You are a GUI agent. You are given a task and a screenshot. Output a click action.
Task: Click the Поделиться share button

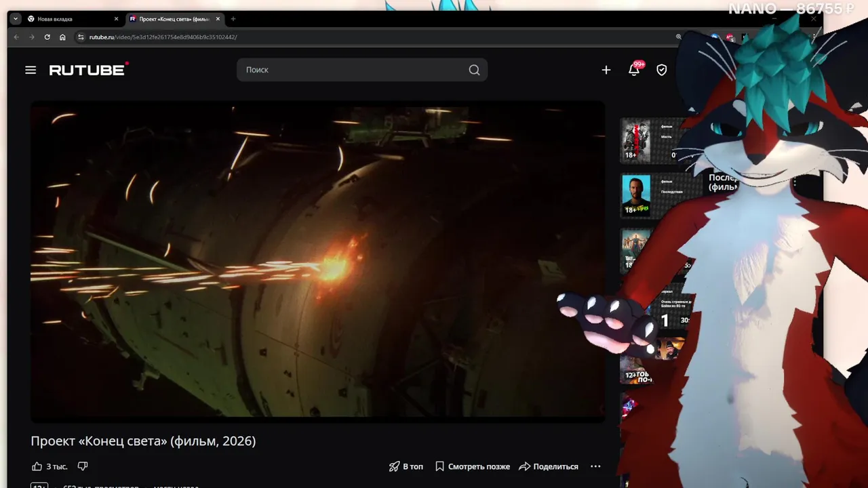(549, 466)
